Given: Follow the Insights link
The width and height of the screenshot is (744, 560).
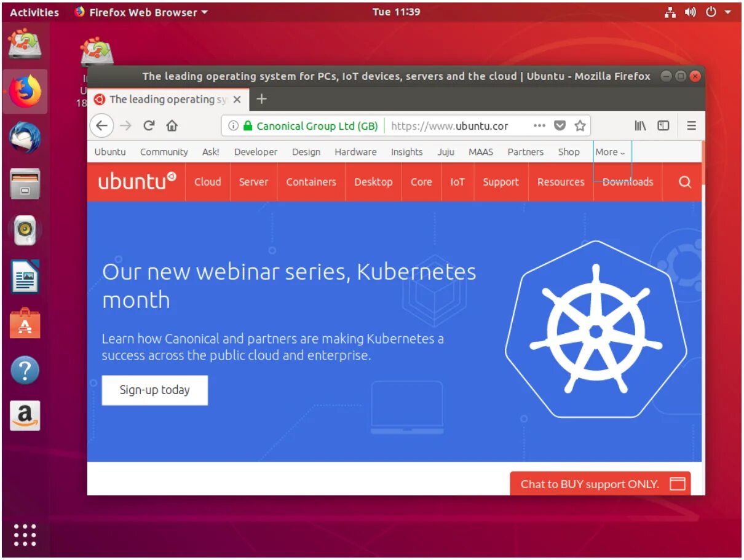Looking at the screenshot, I should point(407,152).
